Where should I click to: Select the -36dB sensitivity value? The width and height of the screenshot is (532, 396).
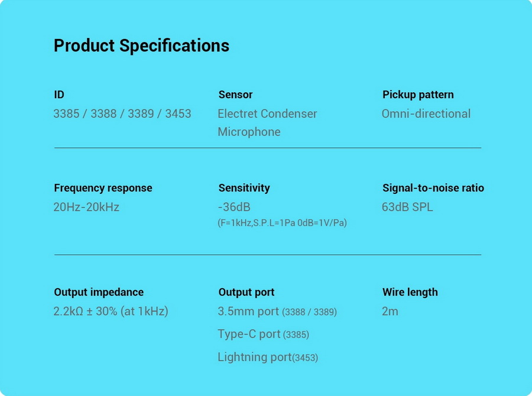[234, 207]
